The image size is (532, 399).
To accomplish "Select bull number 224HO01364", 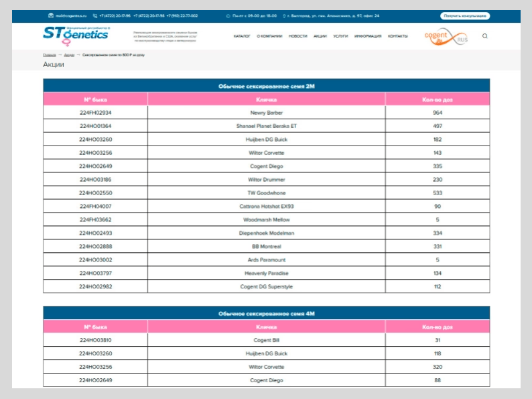I will (96, 126).
